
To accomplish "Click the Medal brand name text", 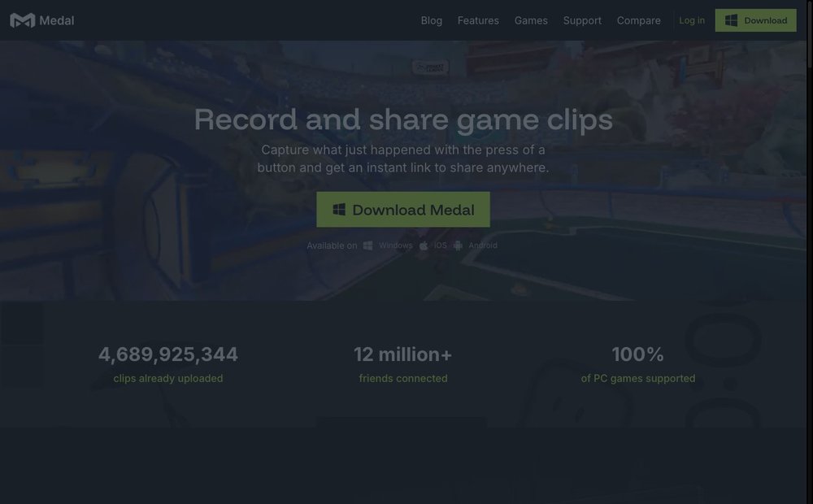I will (x=57, y=21).
